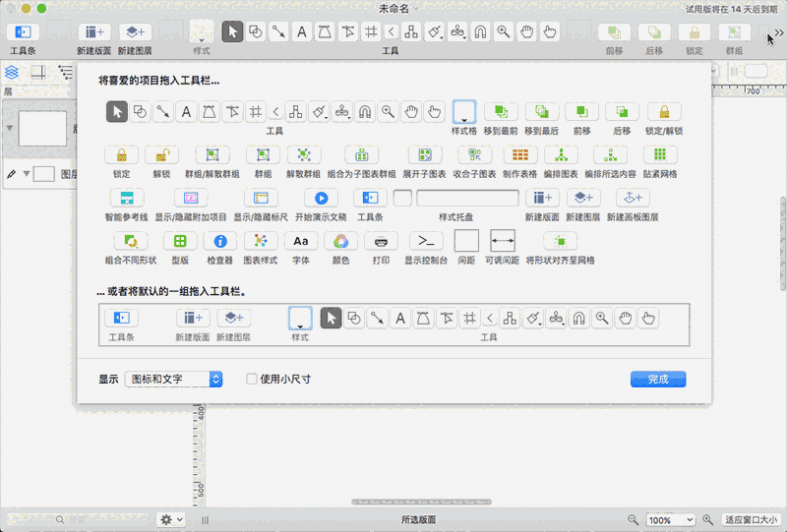Click the horizontal scrollbar above the bottom bar
This screenshot has height=532, width=787.
(422, 502)
